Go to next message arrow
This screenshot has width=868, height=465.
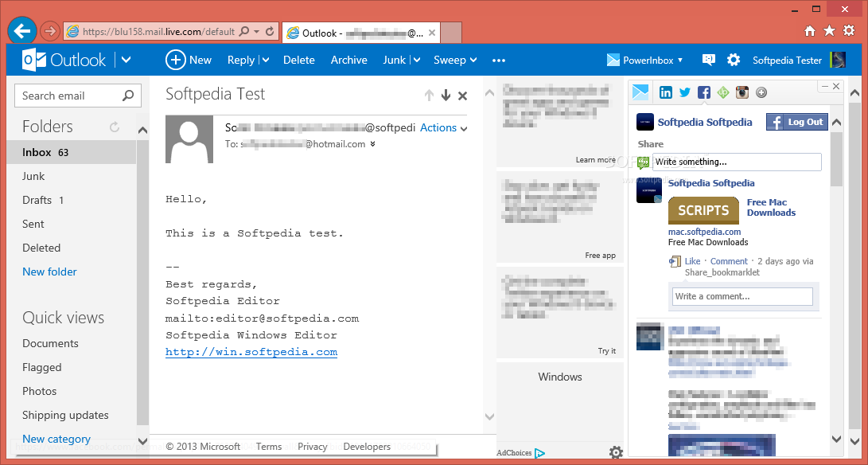pos(446,96)
